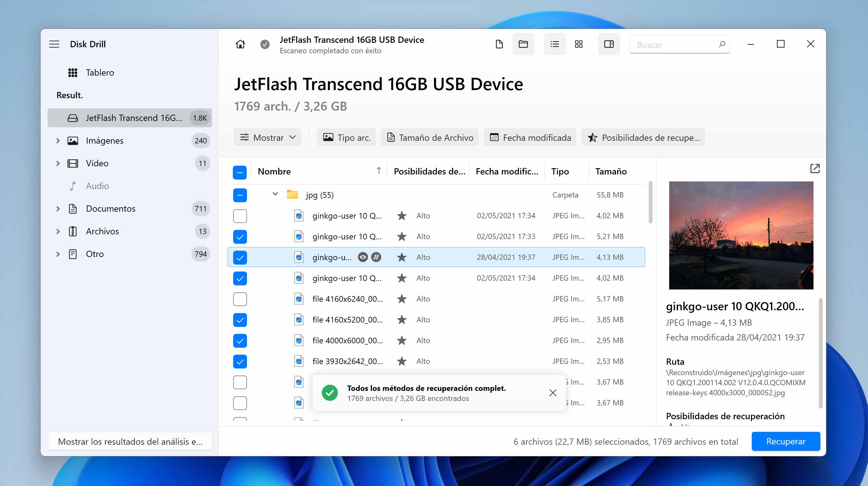Viewport: 868px width, 486px height.
Task: Click the hash icon on selected ginkgo row
Action: pyautogui.click(x=376, y=257)
